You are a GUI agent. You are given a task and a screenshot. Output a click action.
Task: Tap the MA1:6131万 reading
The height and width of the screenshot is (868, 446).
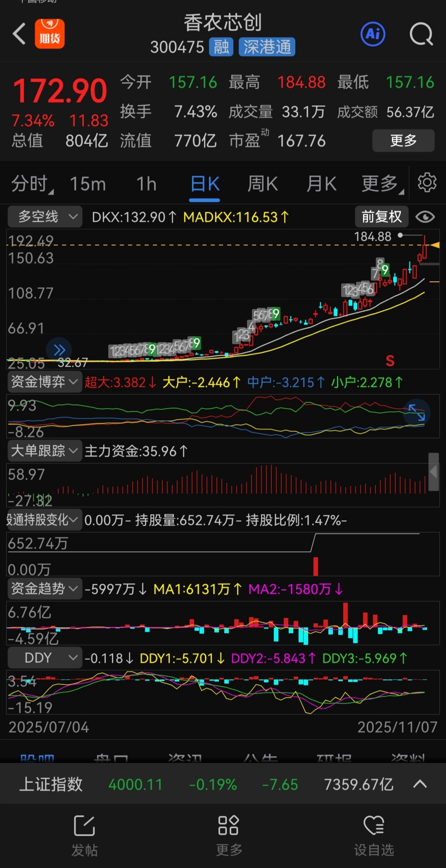coord(198,589)
